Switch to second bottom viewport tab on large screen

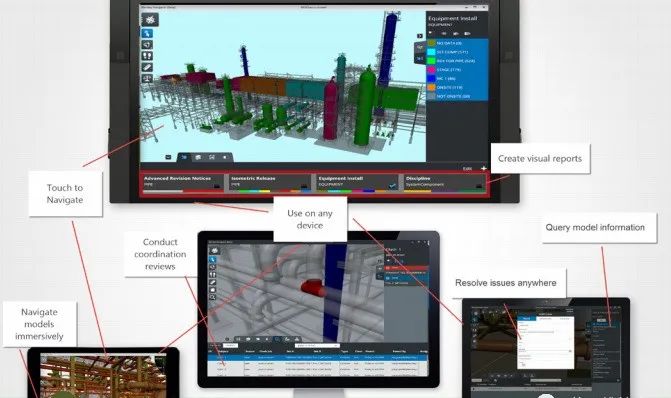[x=197, y=157]
